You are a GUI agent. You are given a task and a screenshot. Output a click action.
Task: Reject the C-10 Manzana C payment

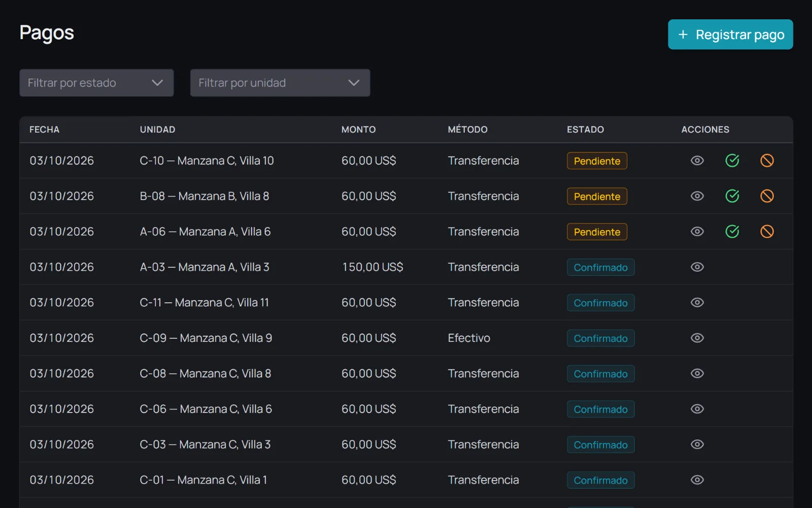point(767,161)
